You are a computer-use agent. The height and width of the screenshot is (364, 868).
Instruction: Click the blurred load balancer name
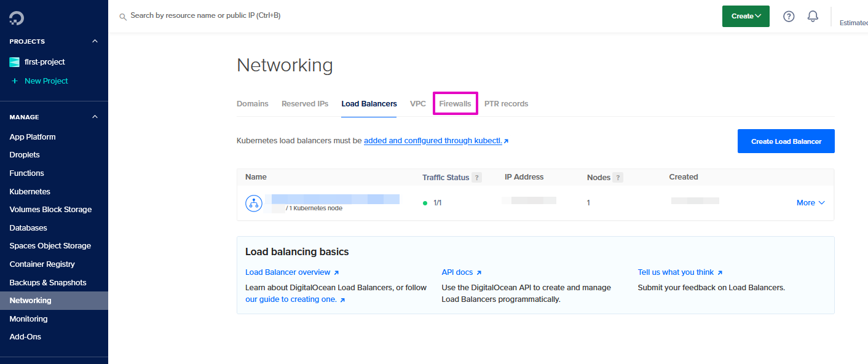pos(336,199)
